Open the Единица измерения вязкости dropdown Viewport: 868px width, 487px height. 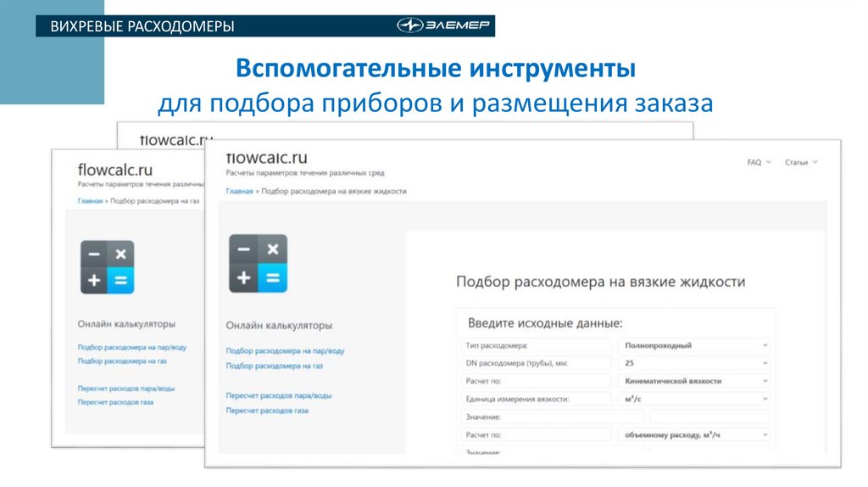point(694,399)
